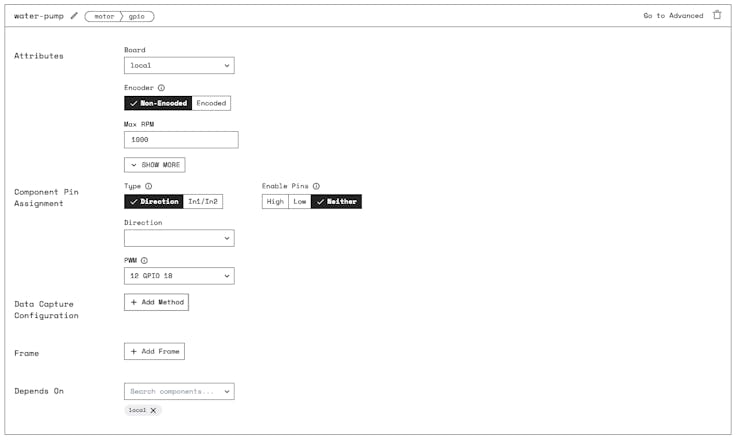The height and width of the screenshot is (440, 740).
Task: Click the motor breadcrumb tag
Action: 105,16
